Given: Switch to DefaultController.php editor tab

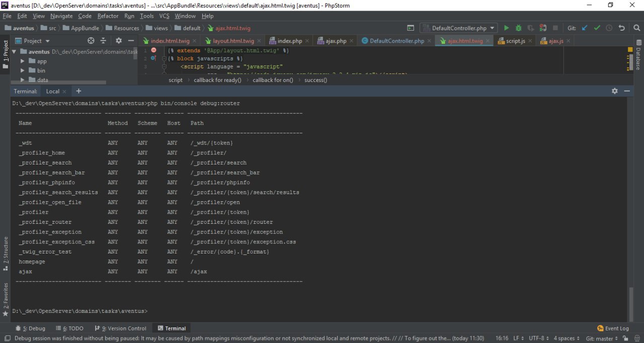Looking at the screenshot, I should tap(397, 41).
